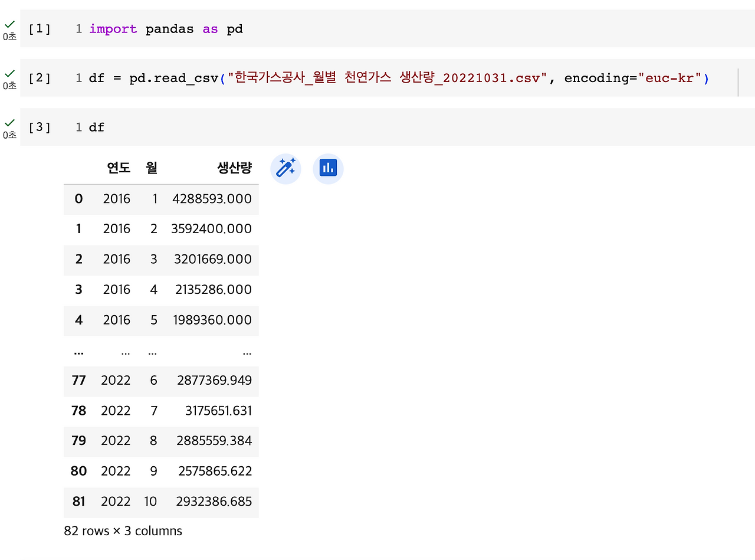Select the 월 column header

152,168
